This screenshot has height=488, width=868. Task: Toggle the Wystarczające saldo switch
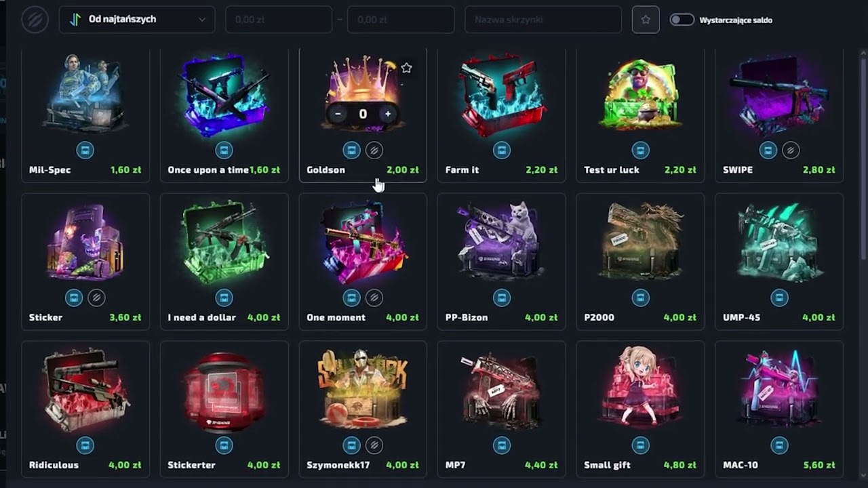click(682, 20)
